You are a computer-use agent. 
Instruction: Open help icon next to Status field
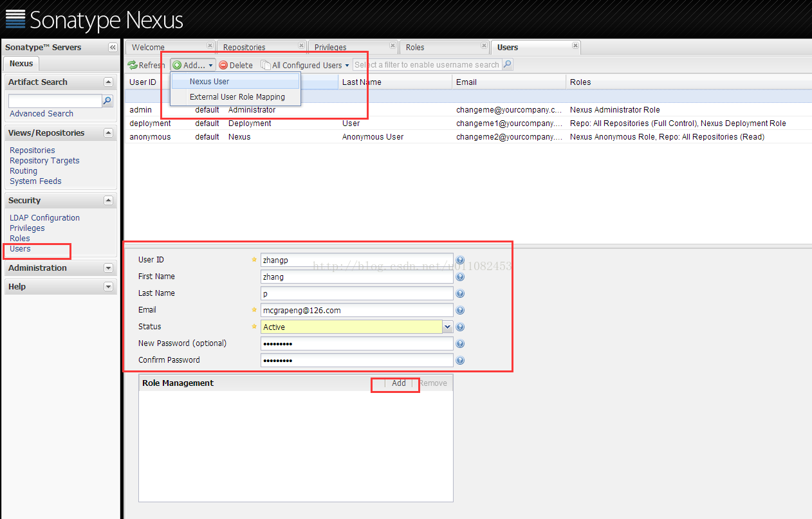tap(460, 327)
